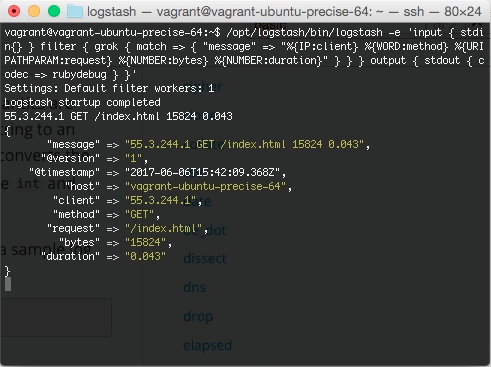Click the red close window button

tap(14, 11)
